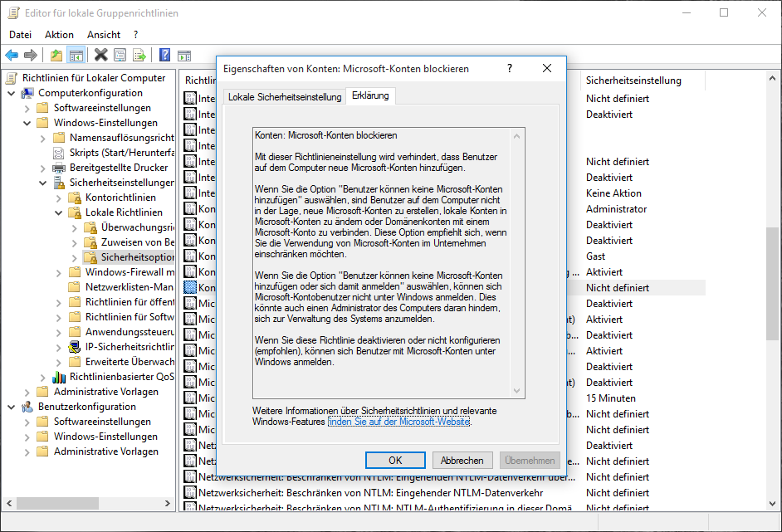This screenshot has height=532, width=782.
Task: Select the 'Administrator' value in the list
Action: pos(616,209)
